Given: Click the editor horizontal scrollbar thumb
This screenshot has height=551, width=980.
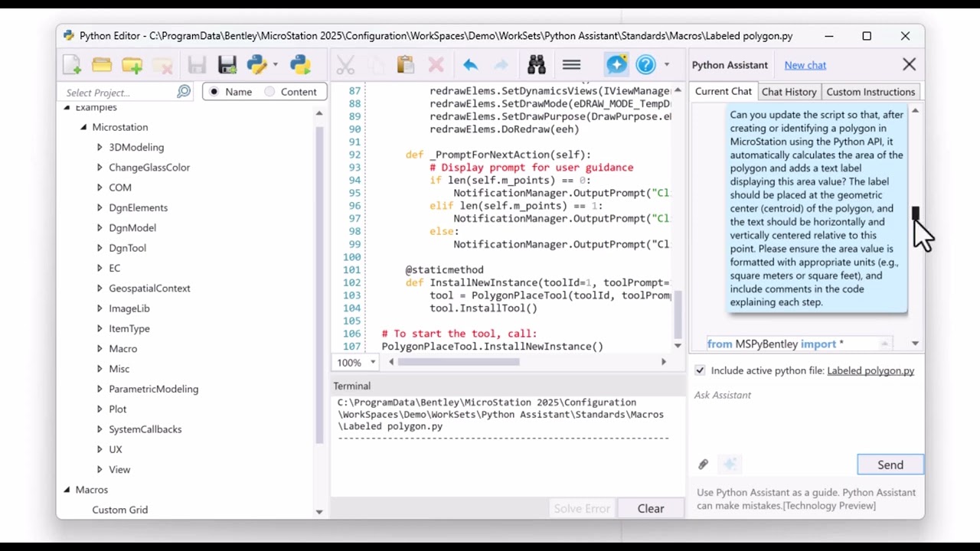Looking at the screenshot, I should tap(459, 362).
